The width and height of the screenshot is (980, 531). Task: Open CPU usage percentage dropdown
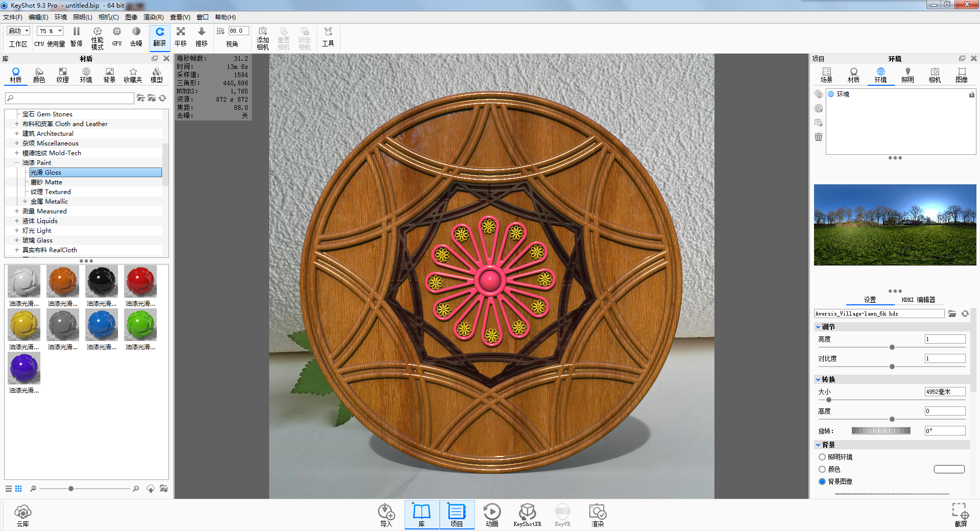(50, 31)
